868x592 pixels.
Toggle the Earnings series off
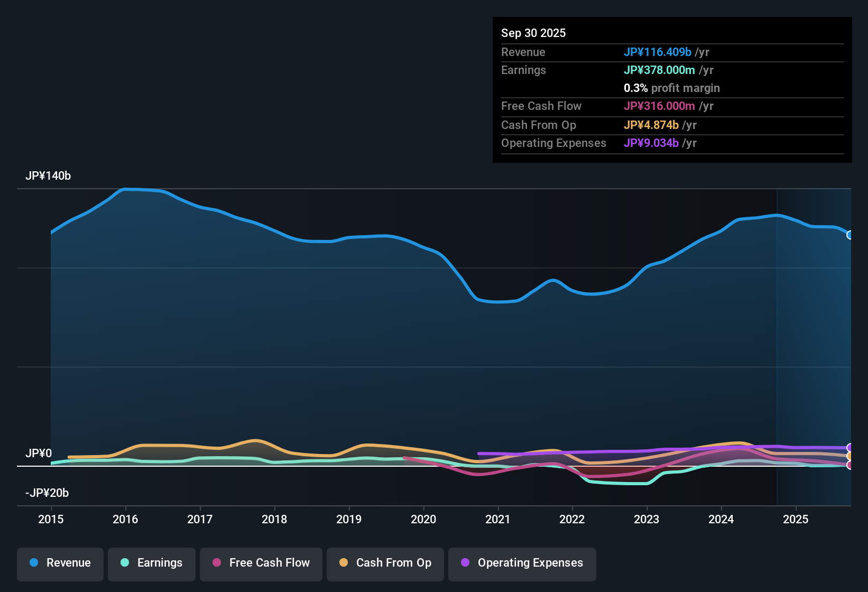pyautogui.click(x=151, y=564)
